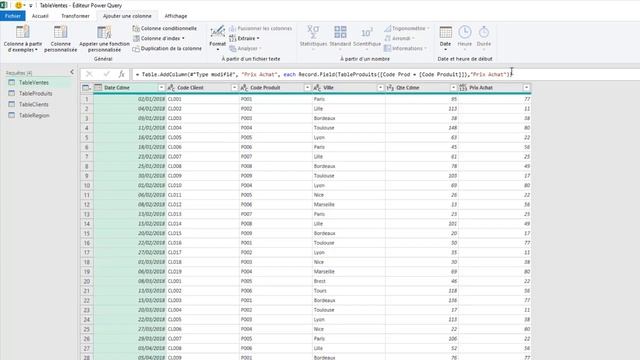Switch to the Accueil tab

click(x=40, y=16)
